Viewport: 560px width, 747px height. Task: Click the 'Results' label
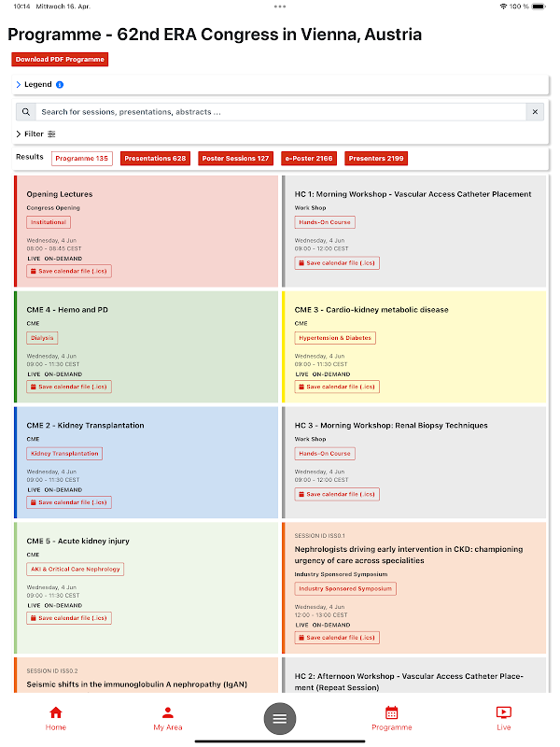(30, 157)
